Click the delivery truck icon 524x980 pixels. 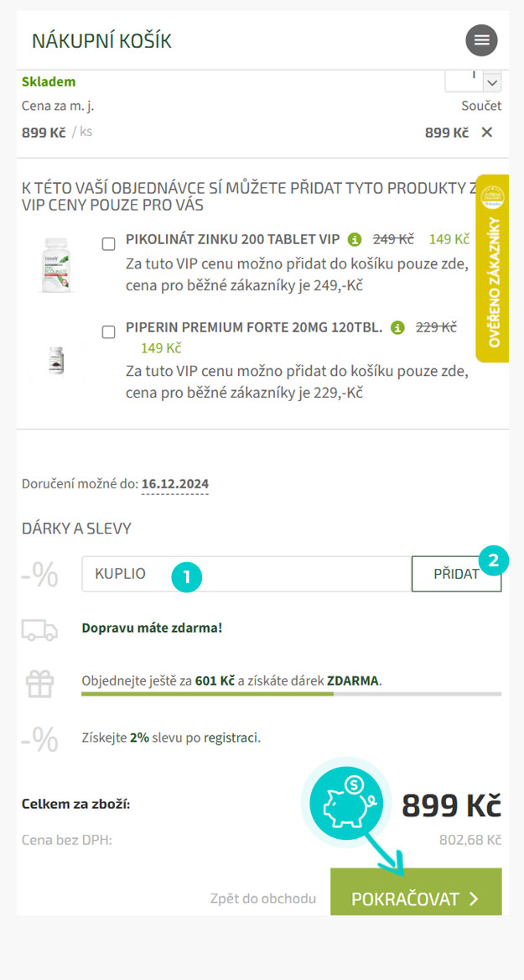tap(39, 629)
